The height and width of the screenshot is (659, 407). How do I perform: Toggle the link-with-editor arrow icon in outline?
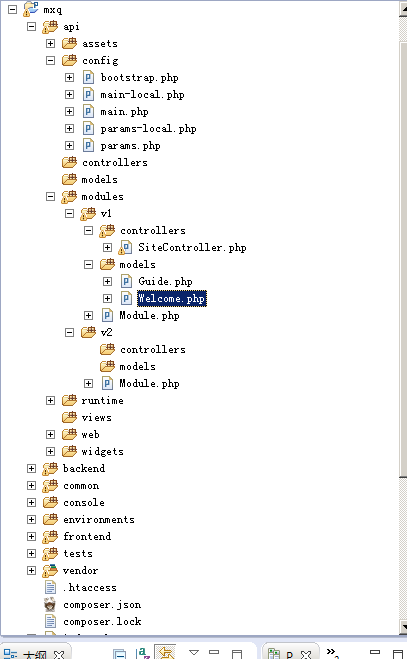point(165,652)
